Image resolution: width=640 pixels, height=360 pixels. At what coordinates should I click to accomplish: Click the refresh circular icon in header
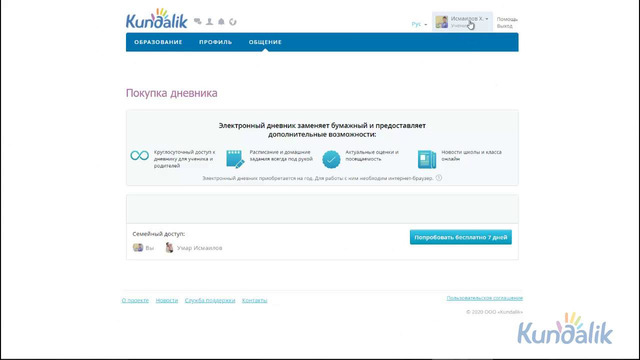pyautogui.click(x=233, y=22)
